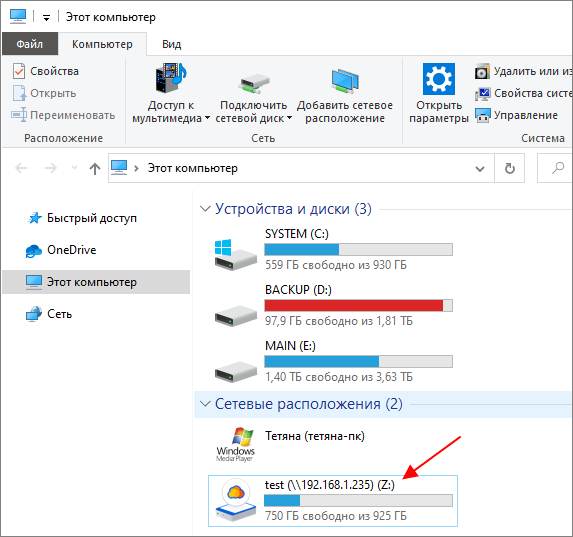
Task: Open the Открыть параметры gear icon
Action: tap(439, 79)
